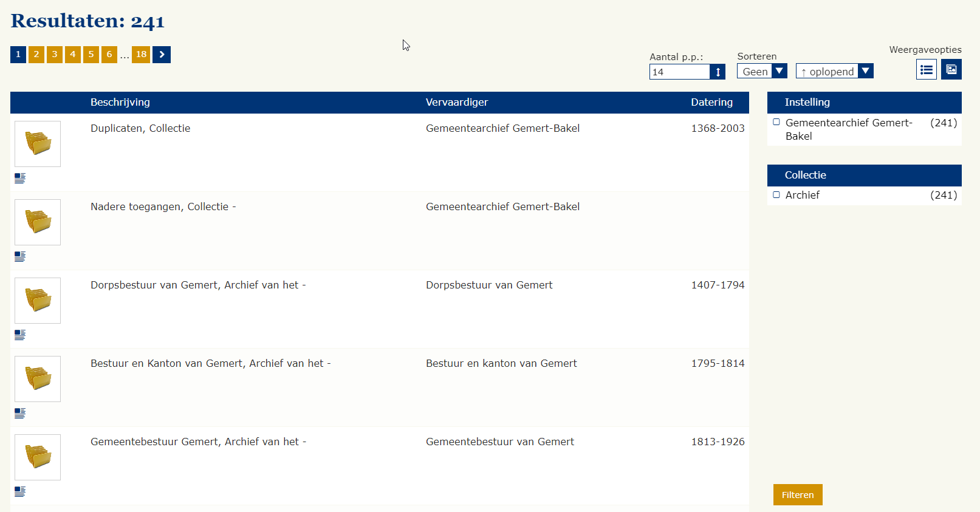Go to results page 1

click(18, 55)
